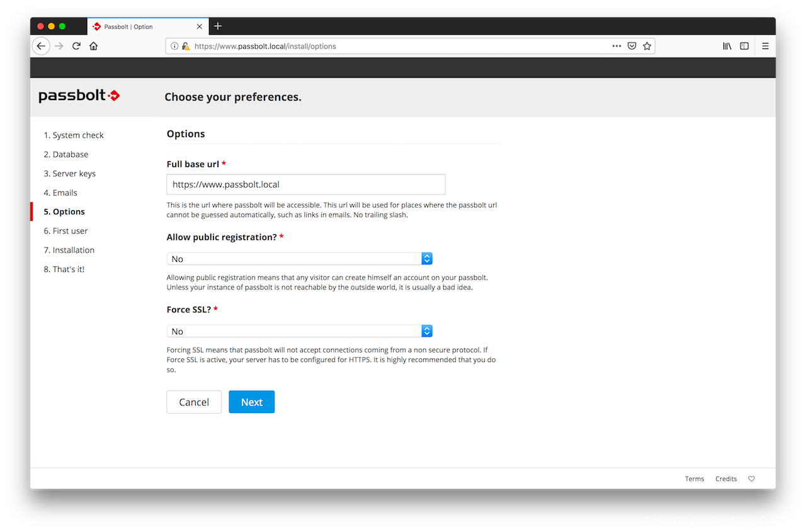The height and width of the screenshot is (532, 806).
Task: Select the Passbolt | Option browser tab
Action: tap(148, 26)
